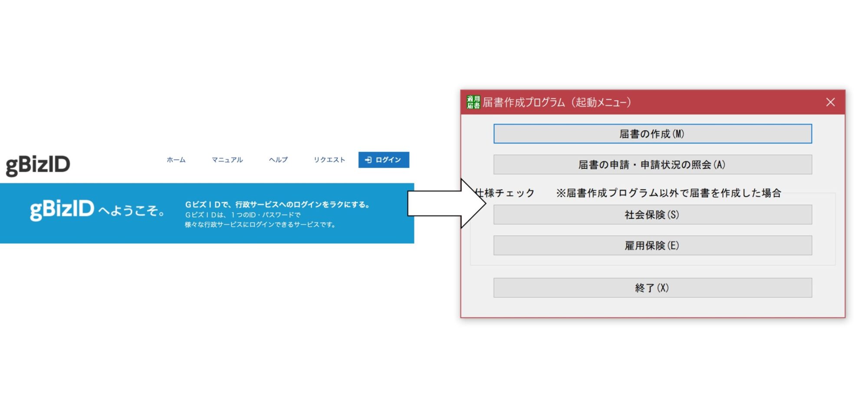Click the gBizID へようこそ banner heading
Viewport: 868px width, 394px height.
tap(97, 210)
